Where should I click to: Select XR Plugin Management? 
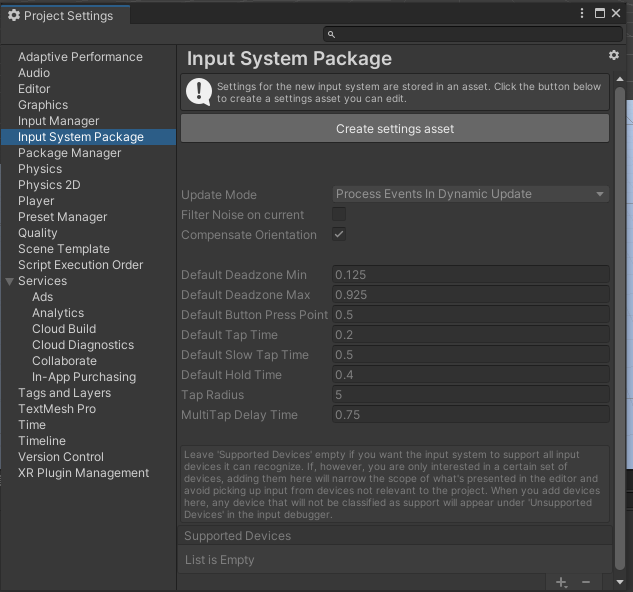[84, 473]
